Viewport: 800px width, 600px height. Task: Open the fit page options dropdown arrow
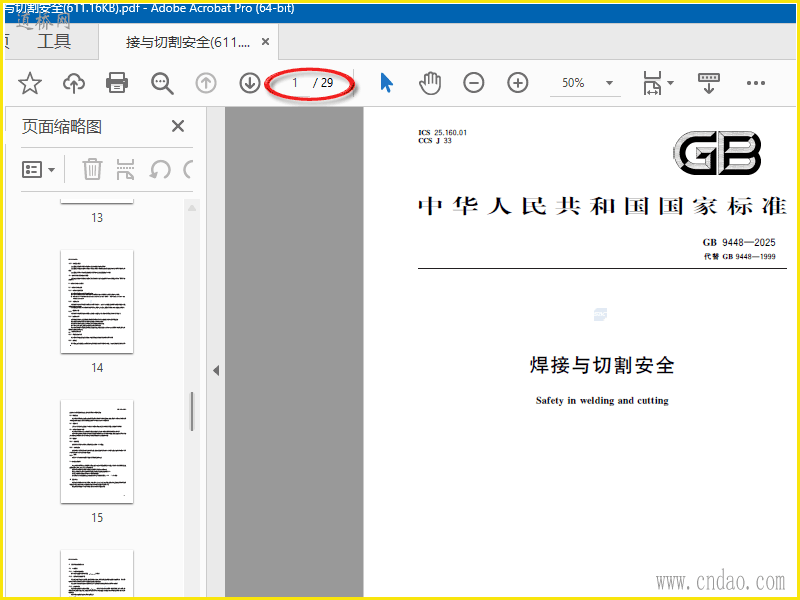[670, 83]
